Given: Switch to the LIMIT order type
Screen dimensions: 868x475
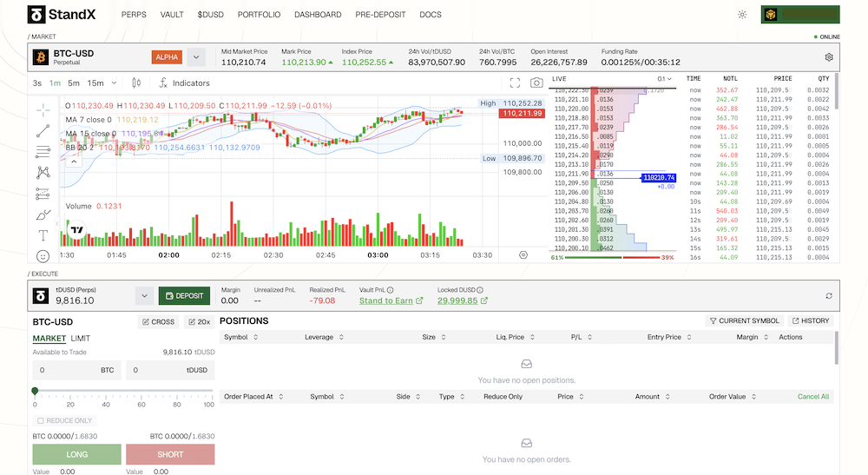Looking at the screenshot, I should pos(82,338).
